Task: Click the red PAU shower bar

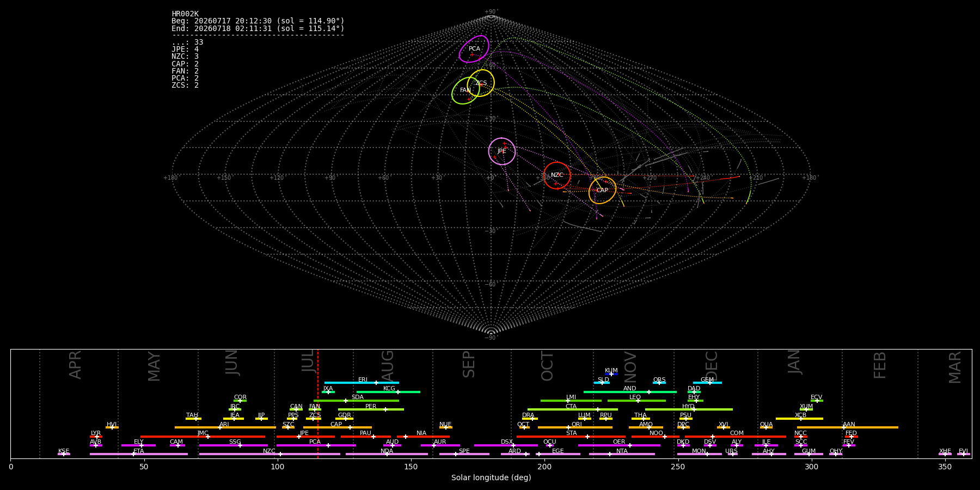Action: coord(366,437)
